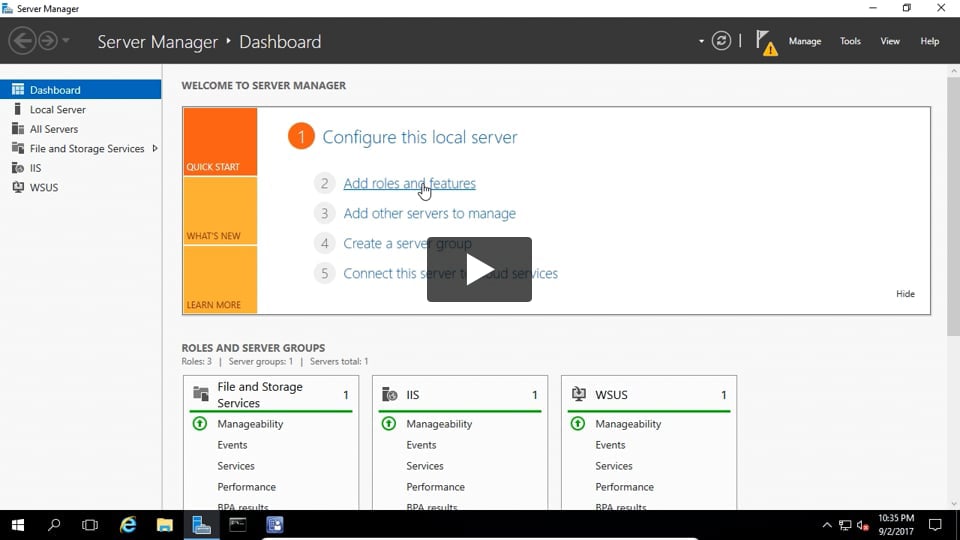Open the navigation history dropdown arrow

click(66, 41)
